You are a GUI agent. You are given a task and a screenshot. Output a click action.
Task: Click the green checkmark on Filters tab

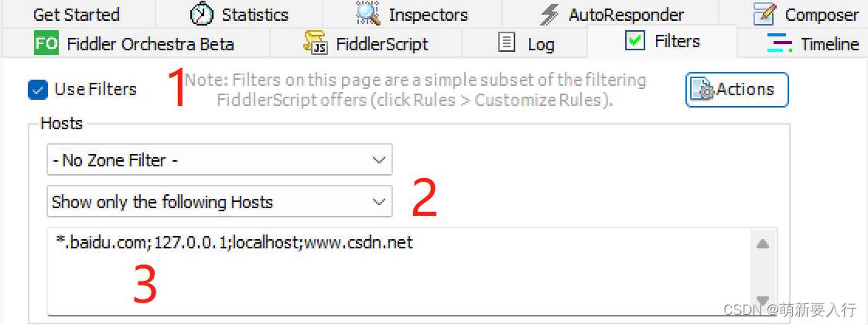(x=634, y=42)
